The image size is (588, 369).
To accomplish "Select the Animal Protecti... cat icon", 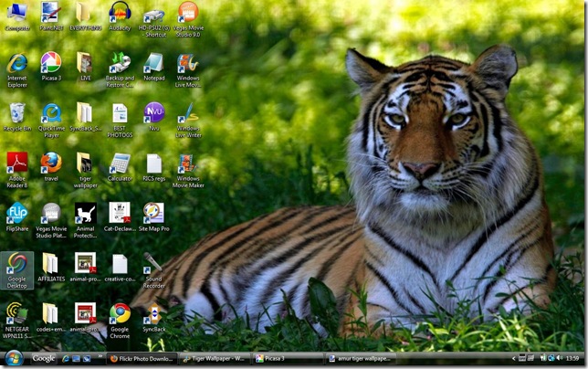I will pyautogui.click(x=86, y=220).
